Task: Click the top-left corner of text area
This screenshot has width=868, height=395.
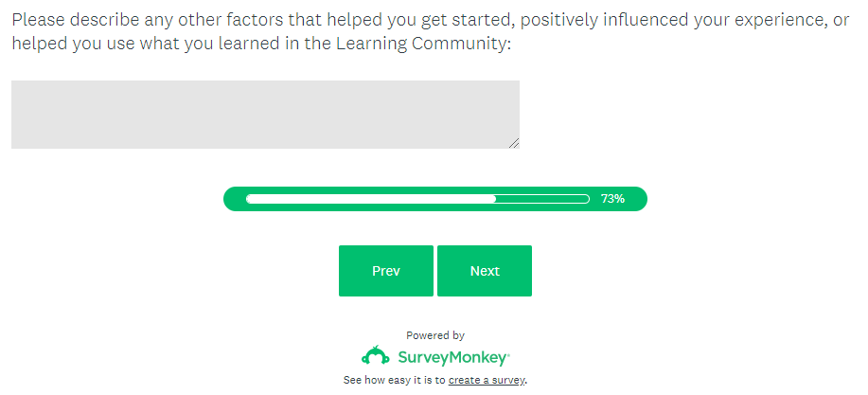Action: click(15, 84)
